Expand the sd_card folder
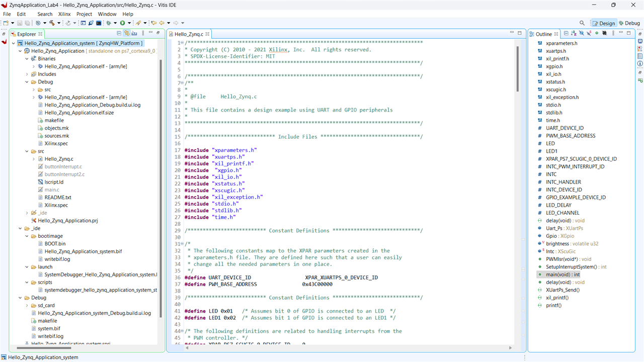The image size is (644, 362). (27, 305)
